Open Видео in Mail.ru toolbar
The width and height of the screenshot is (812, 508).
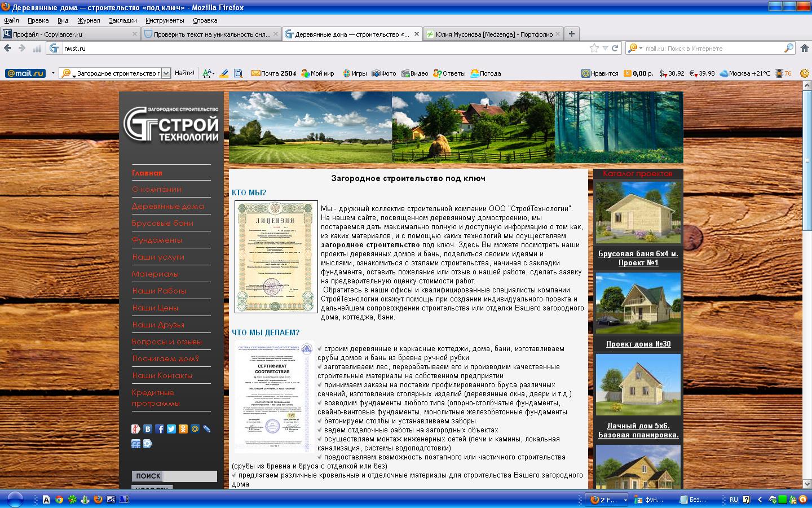415,73
